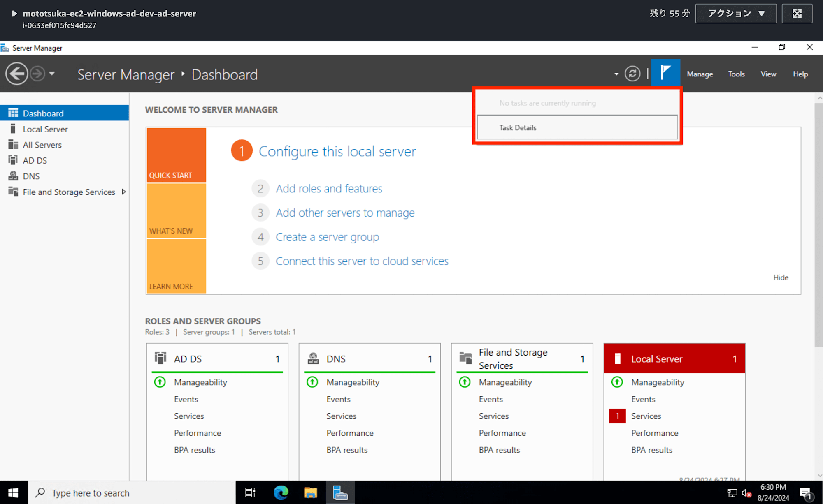The width and height of the screenshot is (823, 504).
Task: Select Dashboard in the left sidebar
Action: tap(65, 113)
